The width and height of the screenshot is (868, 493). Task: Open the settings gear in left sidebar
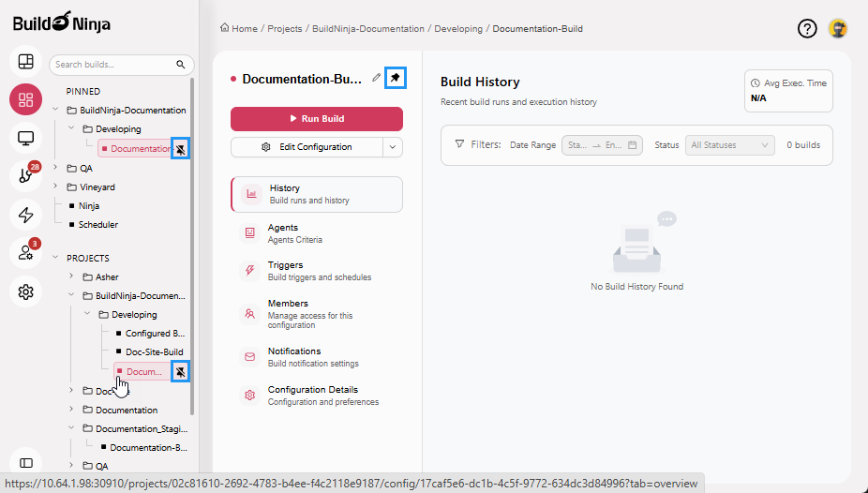(26, 291)
